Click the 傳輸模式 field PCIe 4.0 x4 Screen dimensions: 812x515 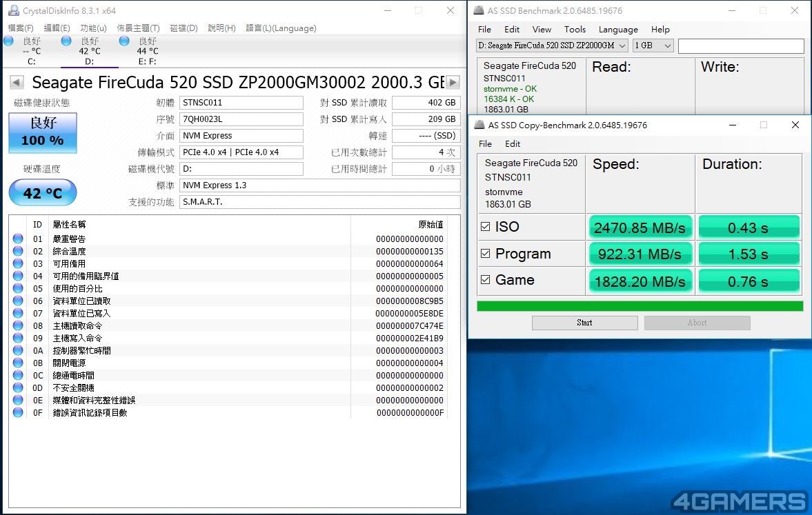coord(241,152)
